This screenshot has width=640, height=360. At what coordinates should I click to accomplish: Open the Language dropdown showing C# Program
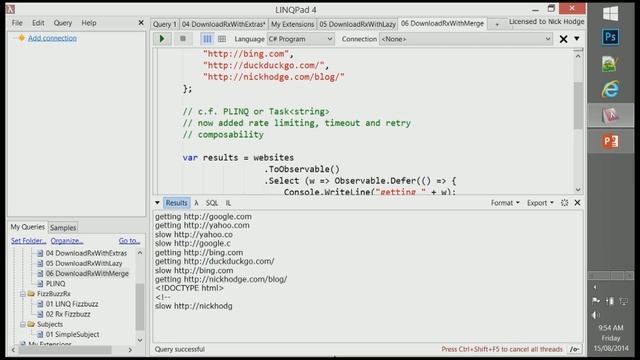tap(301, 39)
